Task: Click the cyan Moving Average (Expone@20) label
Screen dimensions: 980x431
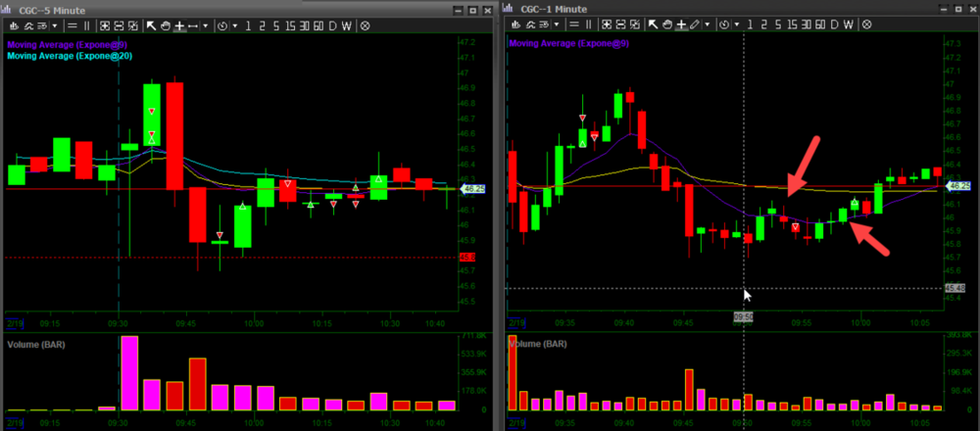Action: pyautogui.click(x=70, y=56)
